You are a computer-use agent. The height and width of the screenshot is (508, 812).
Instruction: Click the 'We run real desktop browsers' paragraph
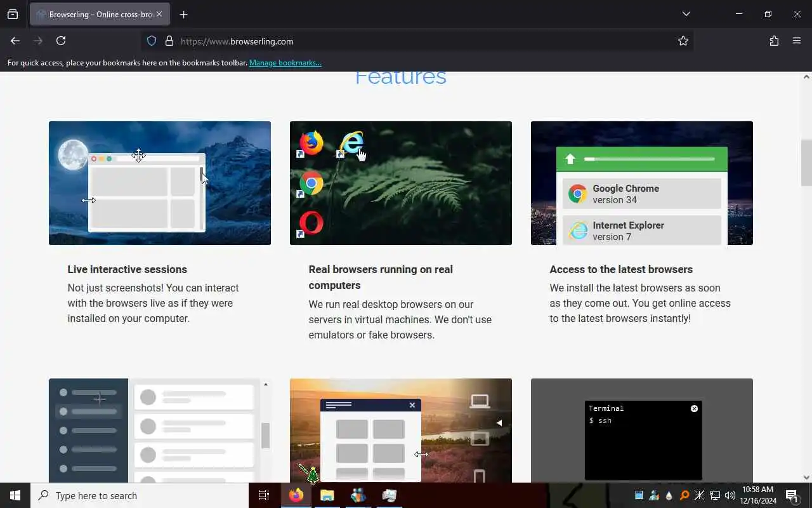[x=400, y=319]
